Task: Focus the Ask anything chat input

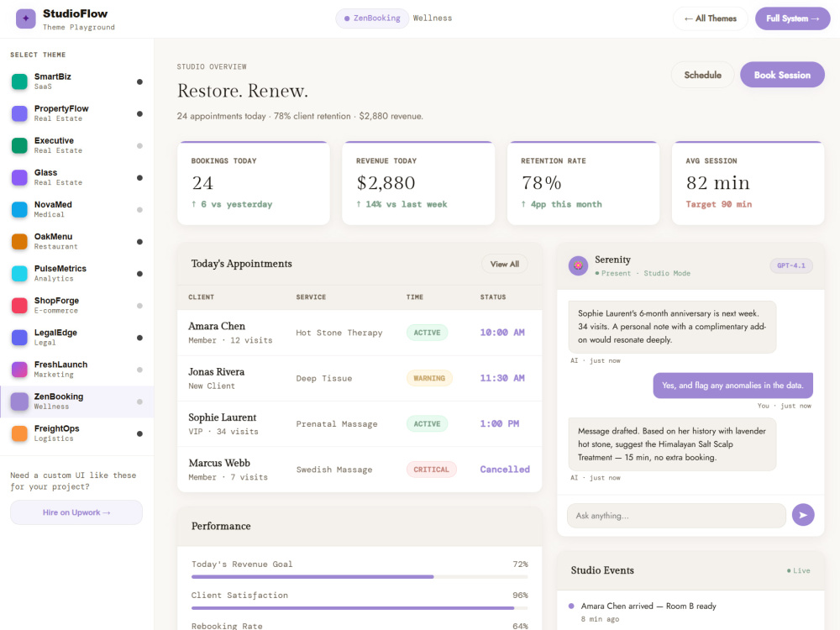Action: click(x=676, y=516)
